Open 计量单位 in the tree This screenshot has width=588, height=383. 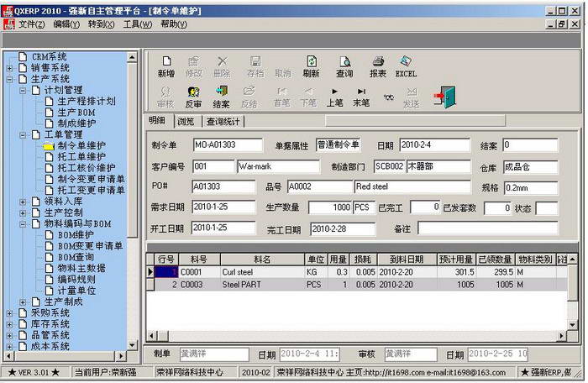[x=76, y=291]
